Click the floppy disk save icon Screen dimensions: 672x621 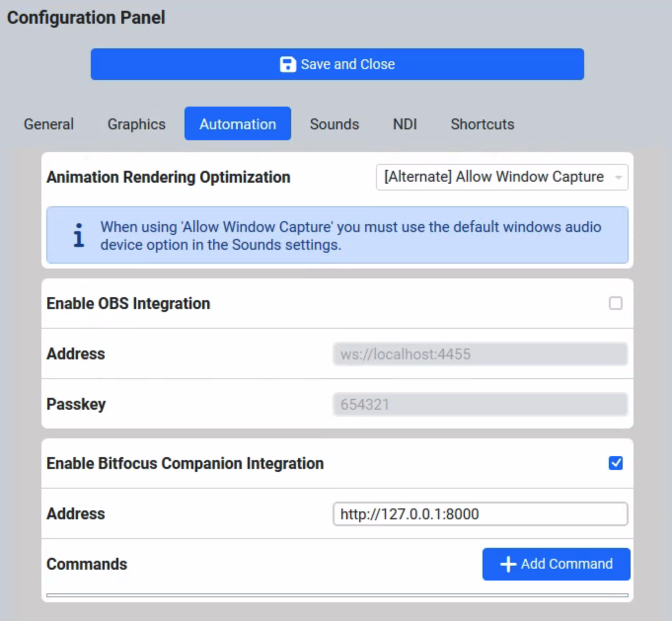[288, 64]
